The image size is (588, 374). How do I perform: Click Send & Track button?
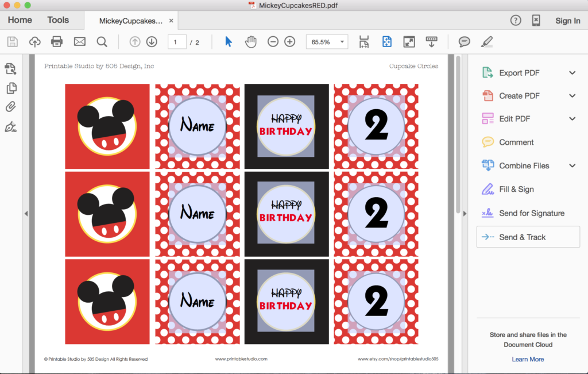pos(528,237)
